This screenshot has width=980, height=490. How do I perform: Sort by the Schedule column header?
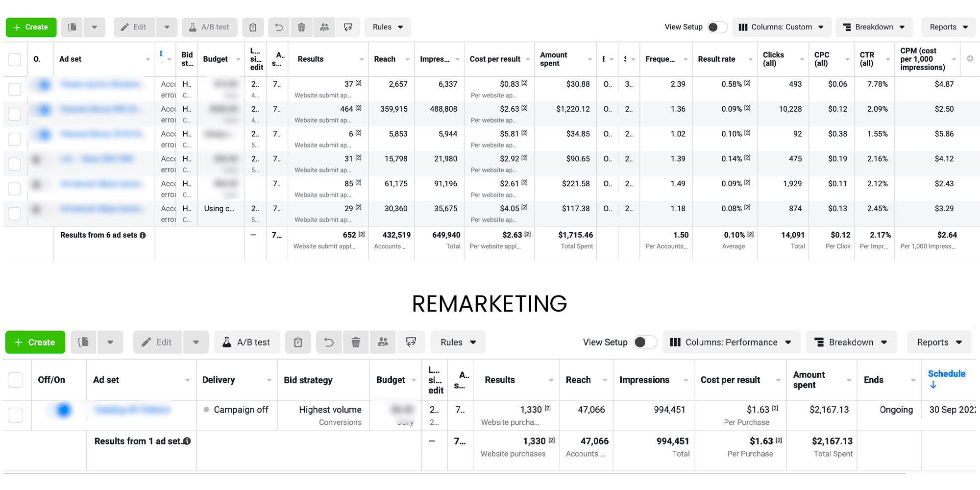(x=946, y=374)
